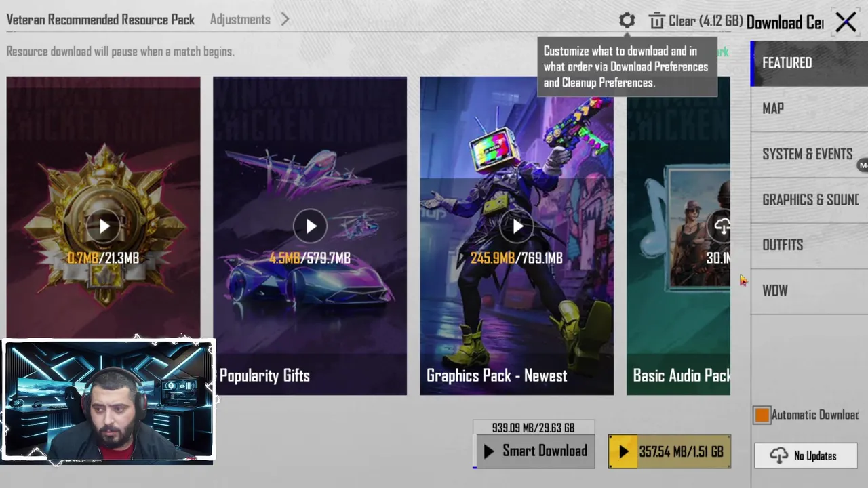Screen dimensions: 868x488
Task: Toggle the Automatic Download checkbox
Action: (762, 415)
